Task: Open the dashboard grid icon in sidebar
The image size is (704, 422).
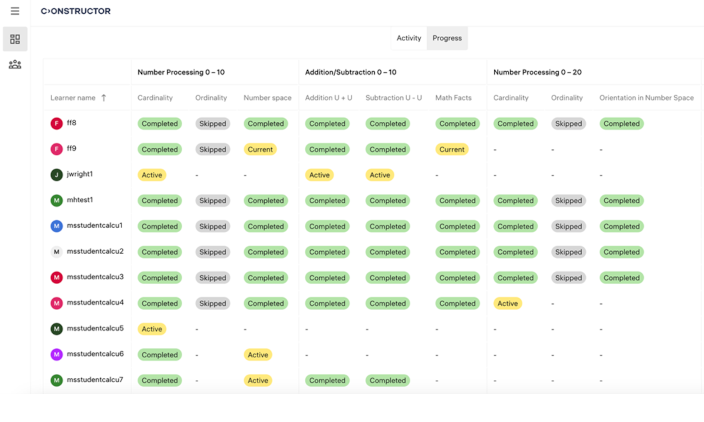Action: [15, 39]
